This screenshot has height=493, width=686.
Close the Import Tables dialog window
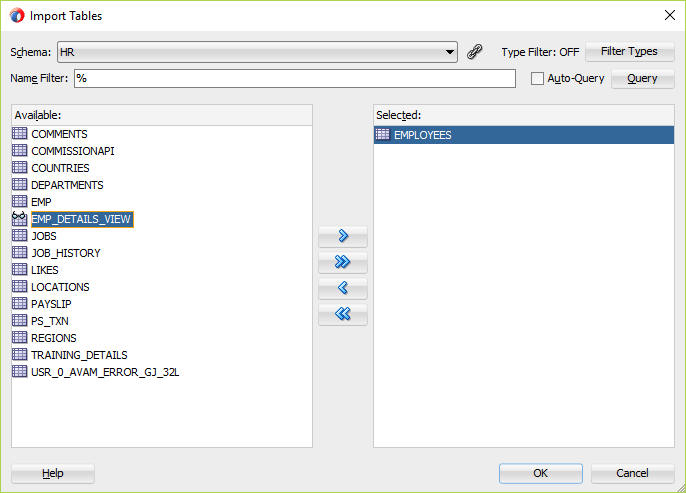(x=669, y=15)
